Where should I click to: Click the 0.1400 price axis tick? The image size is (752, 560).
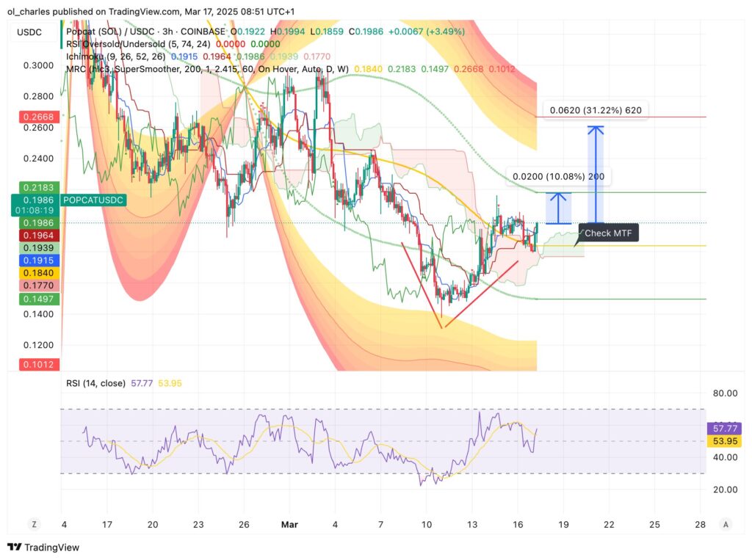pyautogui.click(x=39, y=314)
